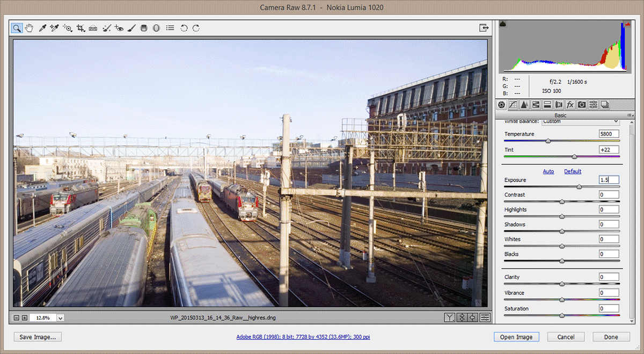Click the Saturation slider handle
The height and width of the screenshot is (354, 644).
562,315
